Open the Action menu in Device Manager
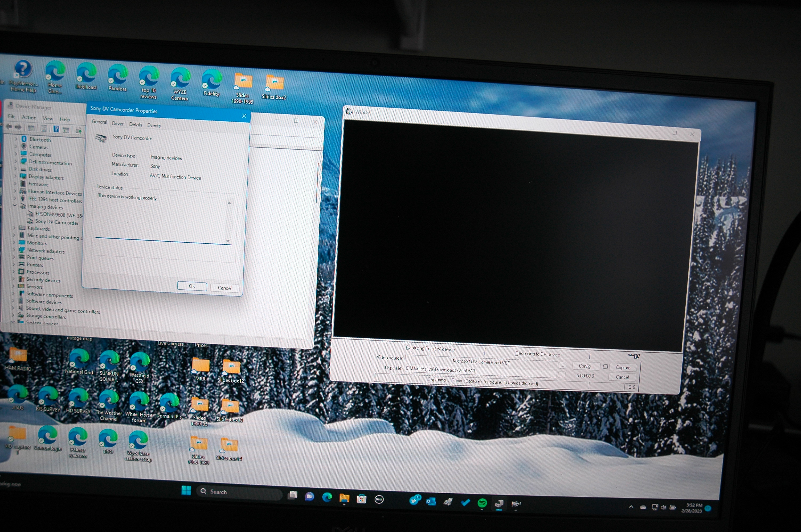This screenshot has width=801, height=532. pyautogui.click(x=29, y=117)
